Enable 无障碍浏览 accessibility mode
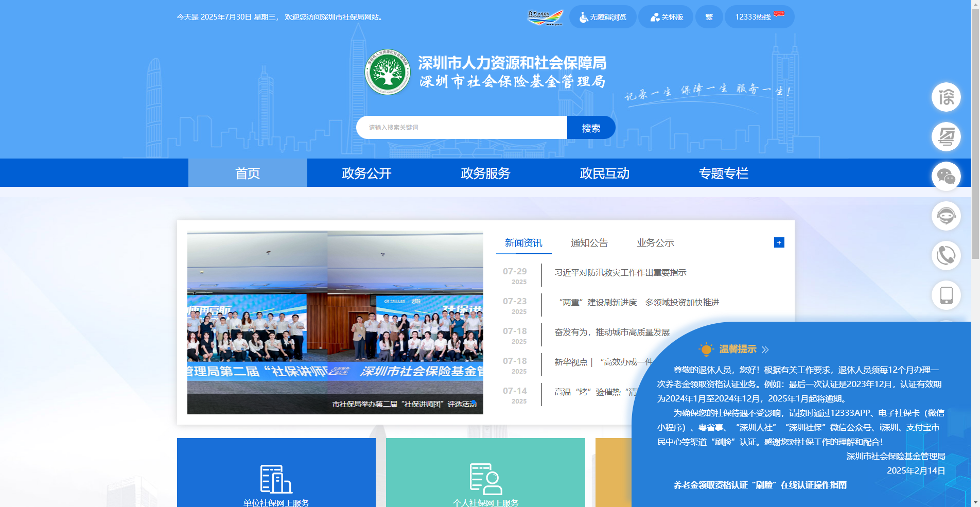This screenshot has width=980, height=507. click(x=602, y=16)
